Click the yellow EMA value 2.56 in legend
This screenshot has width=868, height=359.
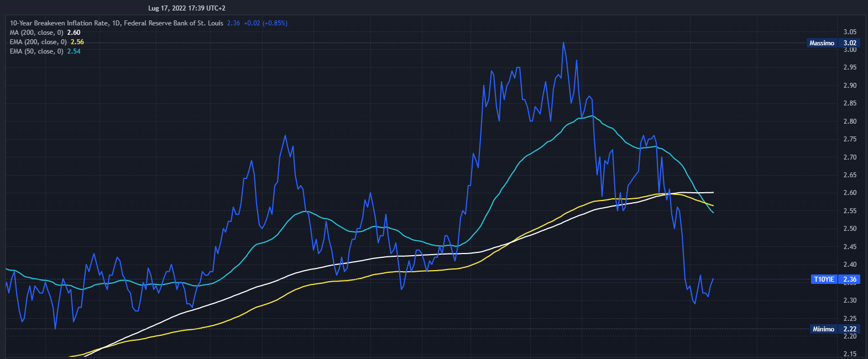point(77,42)
